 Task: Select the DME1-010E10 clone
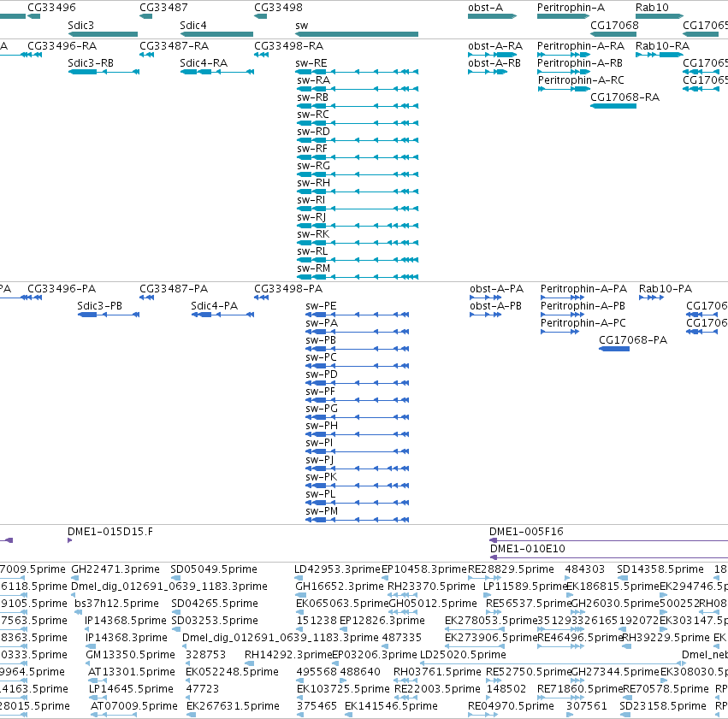tap(609, 557)
